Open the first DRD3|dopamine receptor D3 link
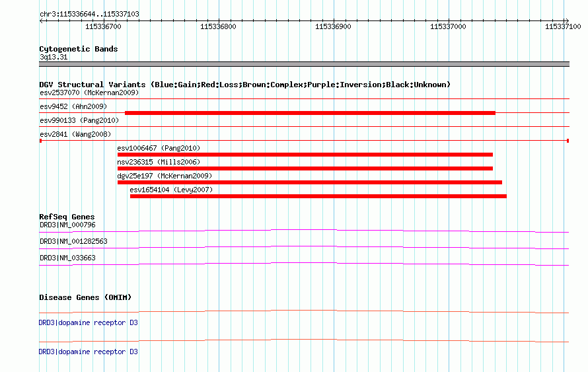The height and width of the screenshot is (372, 588). 88,322
